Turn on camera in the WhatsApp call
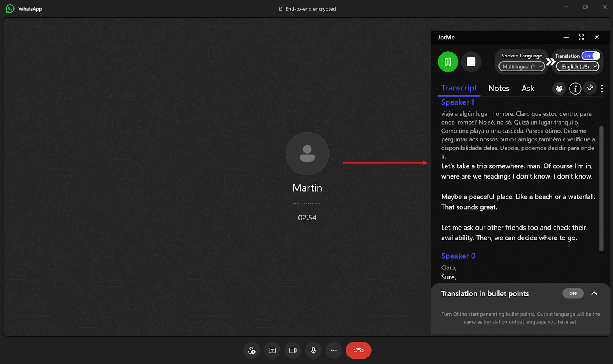613x364 pixels. (x=293, y=350)
